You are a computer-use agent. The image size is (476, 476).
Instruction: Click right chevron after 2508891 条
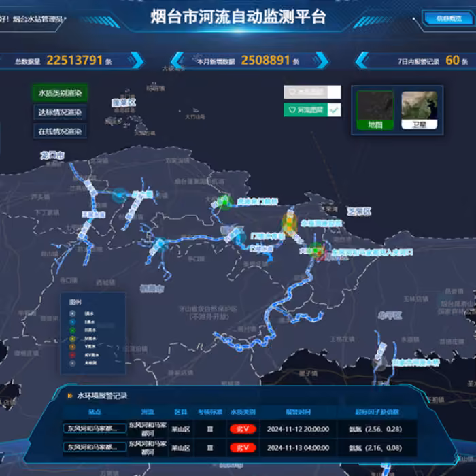[322, 60]
